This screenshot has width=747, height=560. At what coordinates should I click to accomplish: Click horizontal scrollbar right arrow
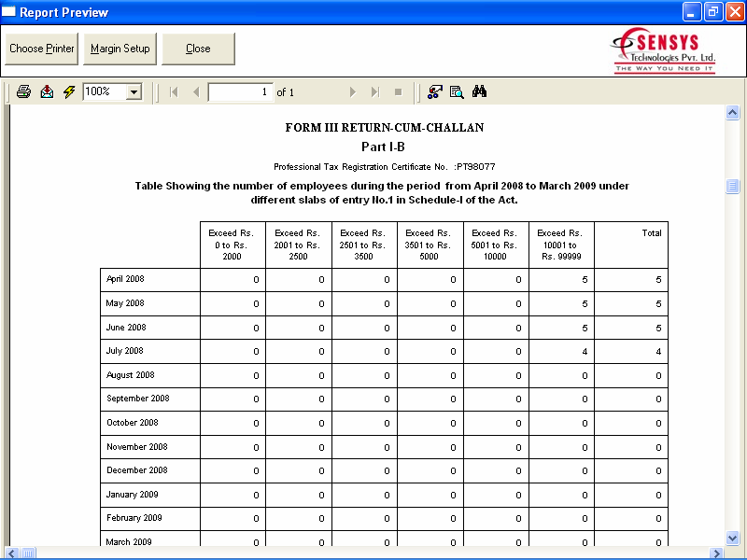[716, 553]
